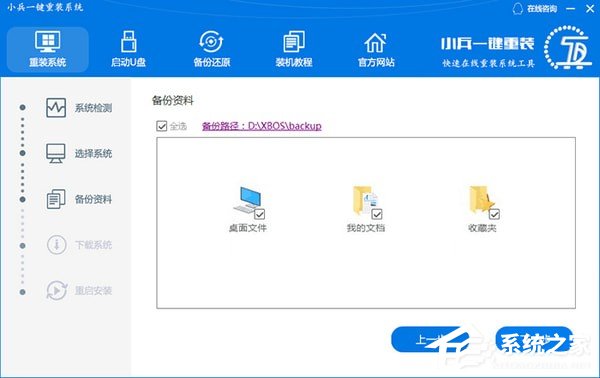Open the 官方网站 tab
This screenshot has height=378, width=600.
[x=376, y=49]
